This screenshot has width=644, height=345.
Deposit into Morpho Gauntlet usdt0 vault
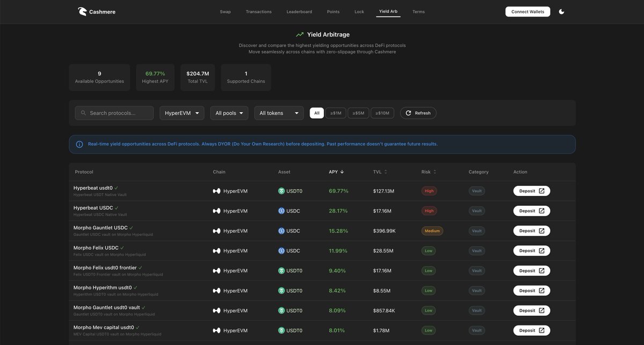pos(532,311)
